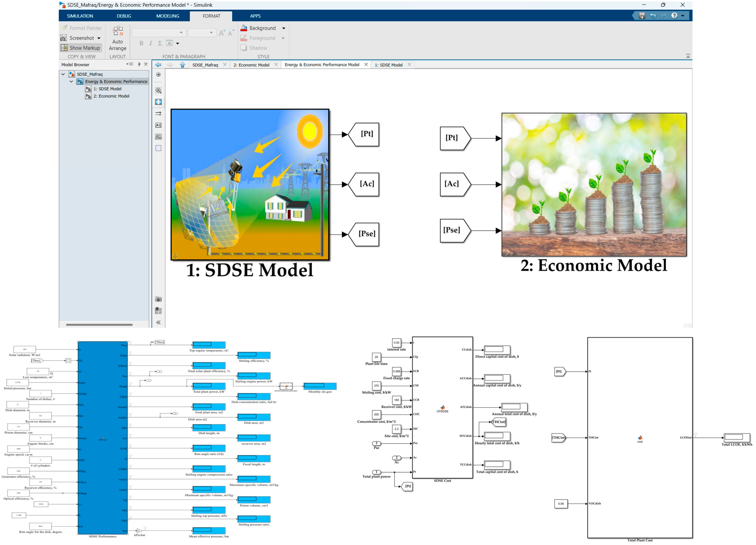This screenshot has height=545, width=756.
Task: Switch to the MODELING ribbon tab
Action: [168, 16]
